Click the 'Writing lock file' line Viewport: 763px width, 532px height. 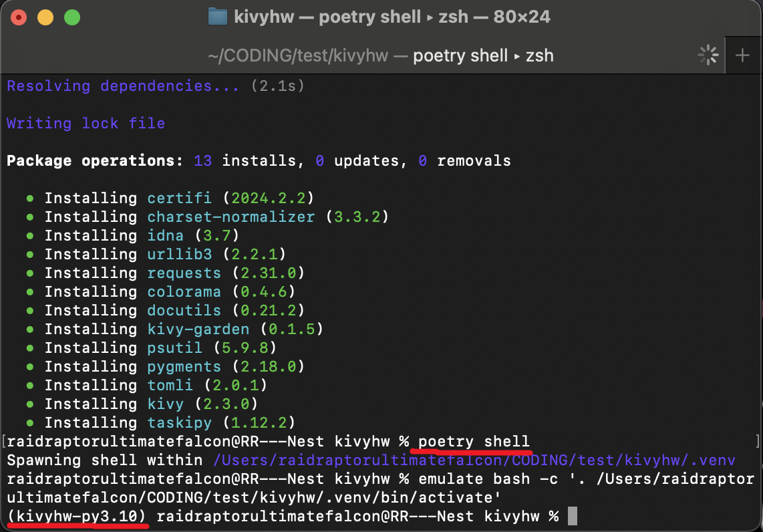[86, 124]
